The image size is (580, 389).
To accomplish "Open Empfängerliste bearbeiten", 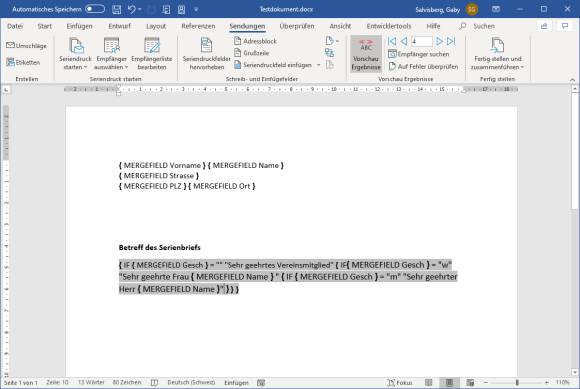I will (152, 54).
